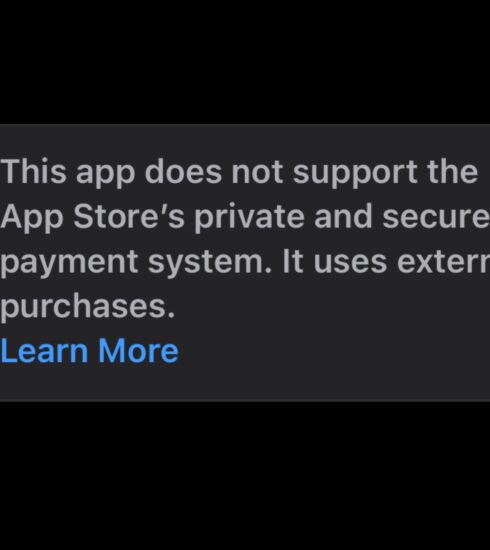Select the "App Store's" text

pos(93,218)
